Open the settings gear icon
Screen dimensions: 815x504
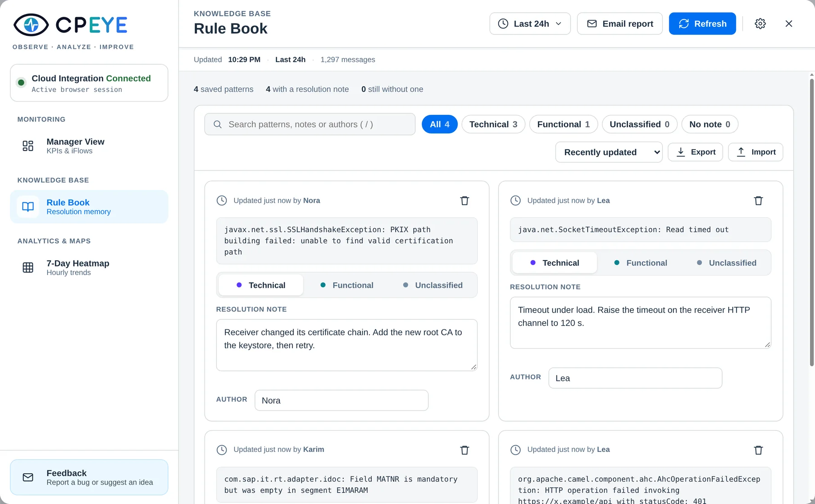point(760,24)
